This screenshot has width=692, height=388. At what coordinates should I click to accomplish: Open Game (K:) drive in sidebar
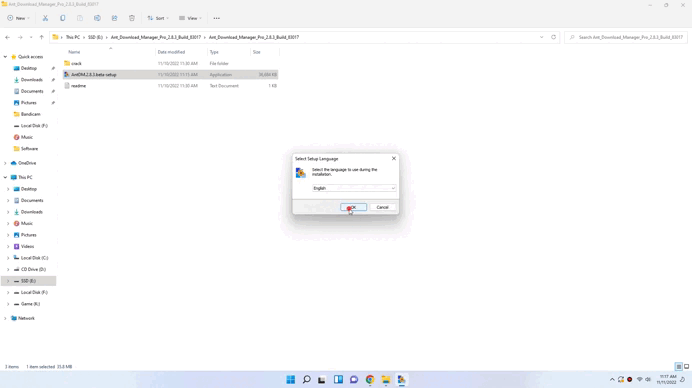(x=30, y=304)
